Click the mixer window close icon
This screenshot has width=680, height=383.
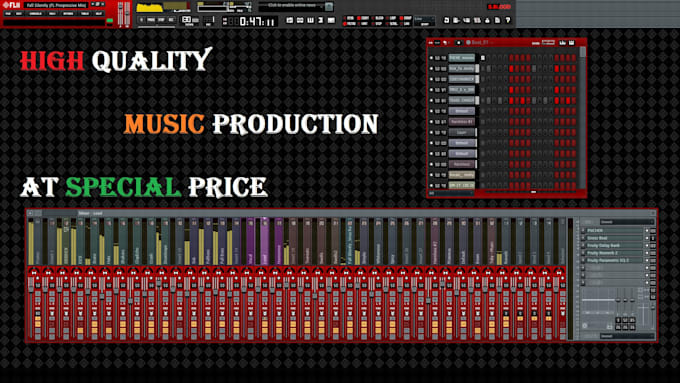point(653,213)
